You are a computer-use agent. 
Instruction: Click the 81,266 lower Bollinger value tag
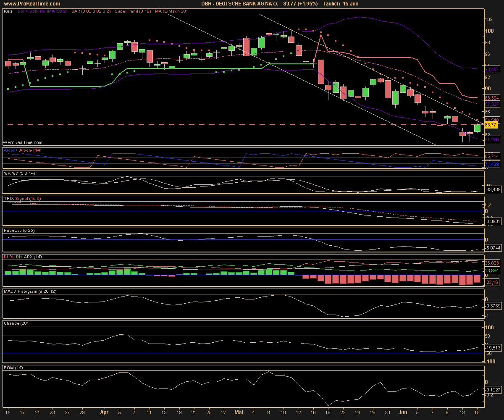tap(492, 139)
